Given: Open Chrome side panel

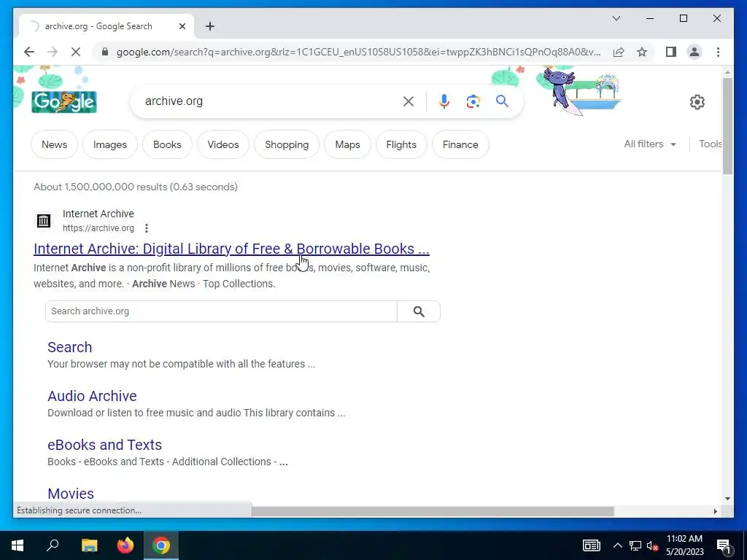Looking at the screenshot, I should pyautogui.click(x=671, y=52).
